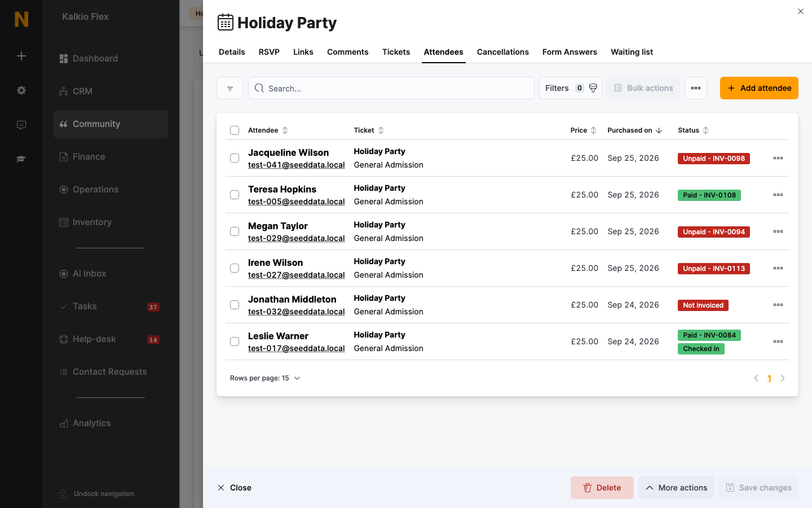Open settings gear in left rail

tap(21, 90)
